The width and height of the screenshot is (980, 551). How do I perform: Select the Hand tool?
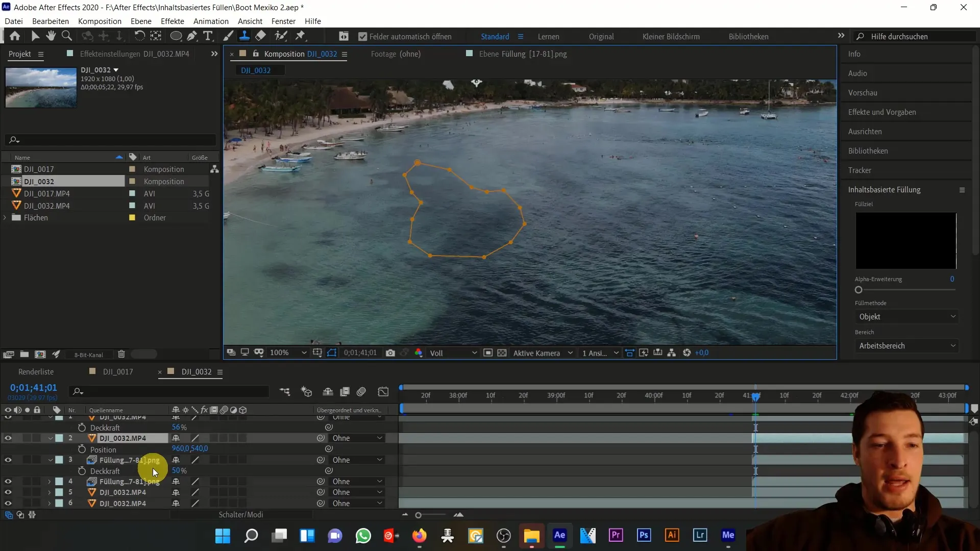coord(51,36)
